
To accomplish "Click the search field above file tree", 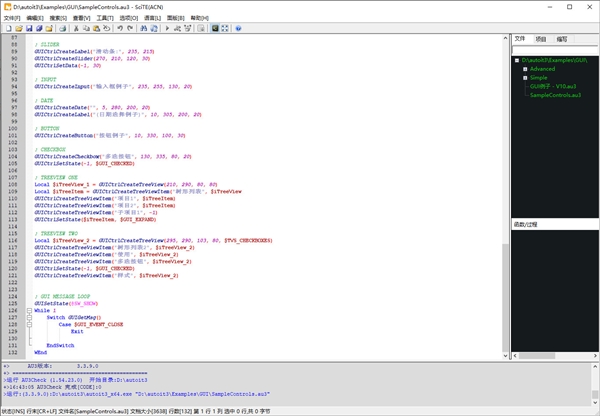I will pos(555,50).
